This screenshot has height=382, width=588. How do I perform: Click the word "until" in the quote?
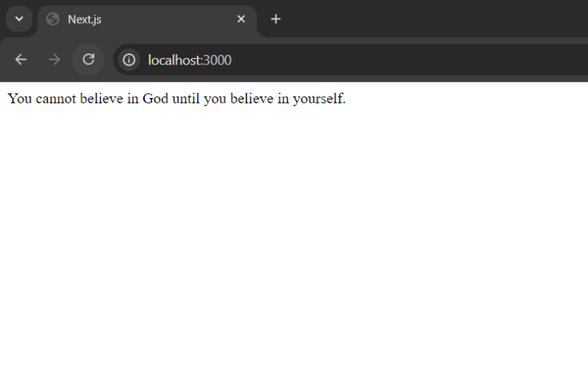tap(186, 99)
